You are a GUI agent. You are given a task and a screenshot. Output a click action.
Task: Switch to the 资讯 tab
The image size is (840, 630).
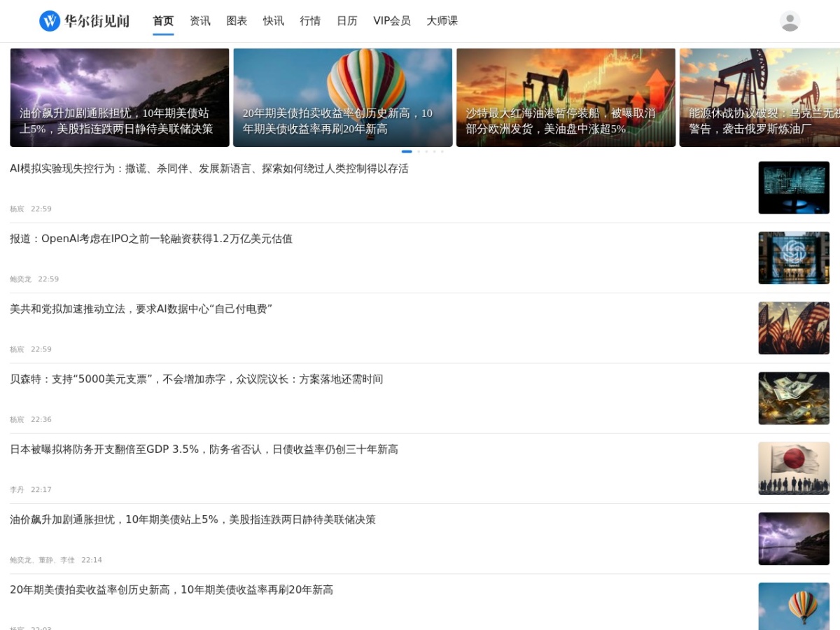coord(200,21)
